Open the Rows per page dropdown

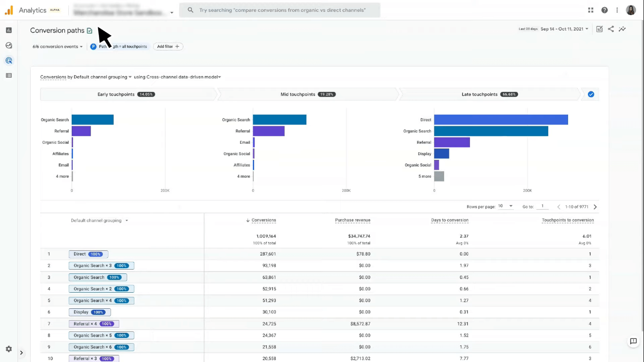click(x=505, y=206)
